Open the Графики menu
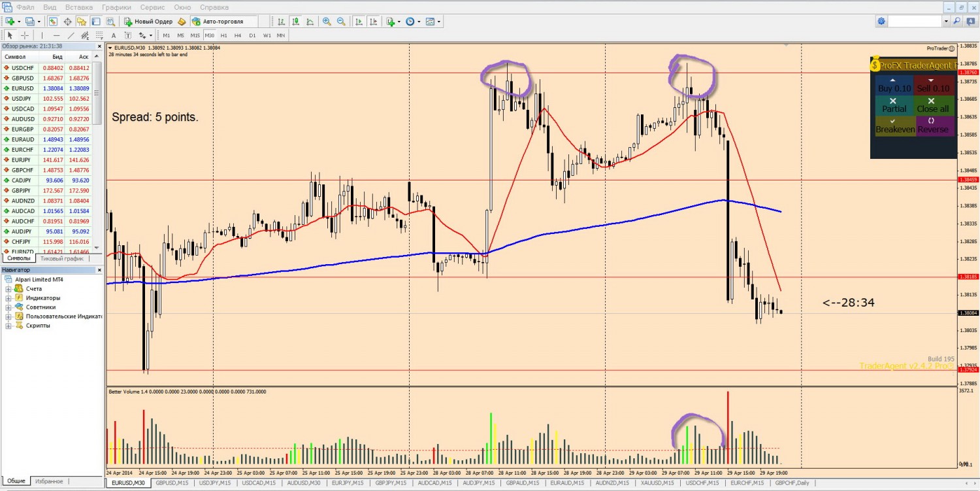 116,7
